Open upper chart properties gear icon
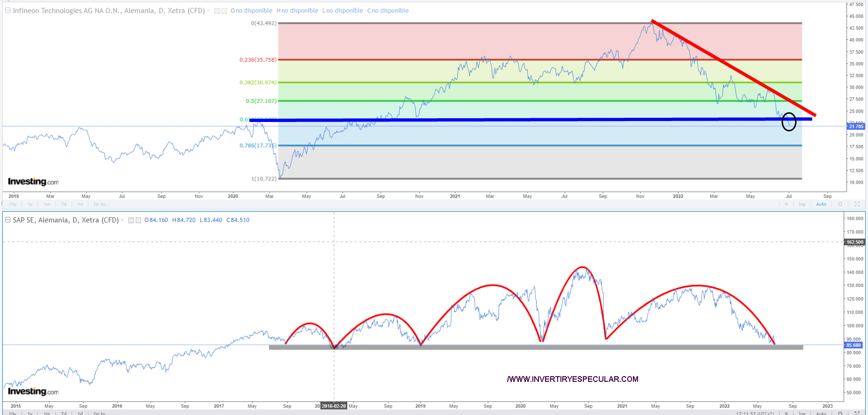Screen dimensions: 868x415 [x=840, y=204]
